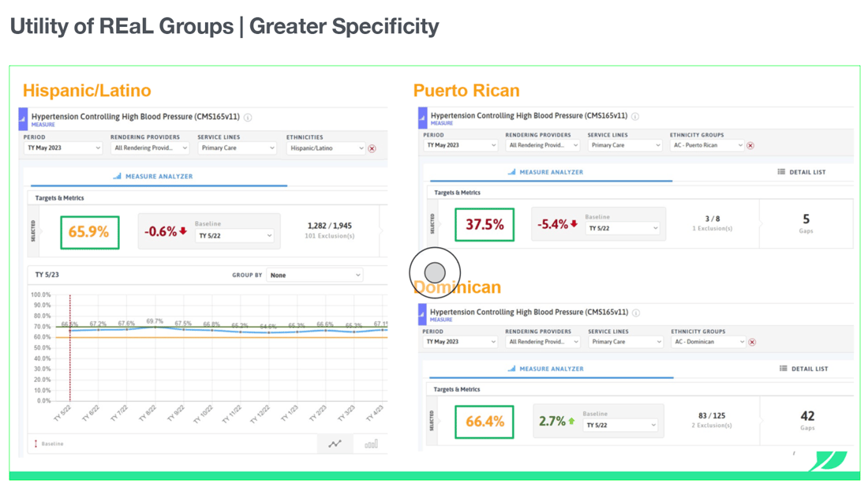Screen dimensions: 868x491
Task: Switch to bar chart view
Action: 371,444
